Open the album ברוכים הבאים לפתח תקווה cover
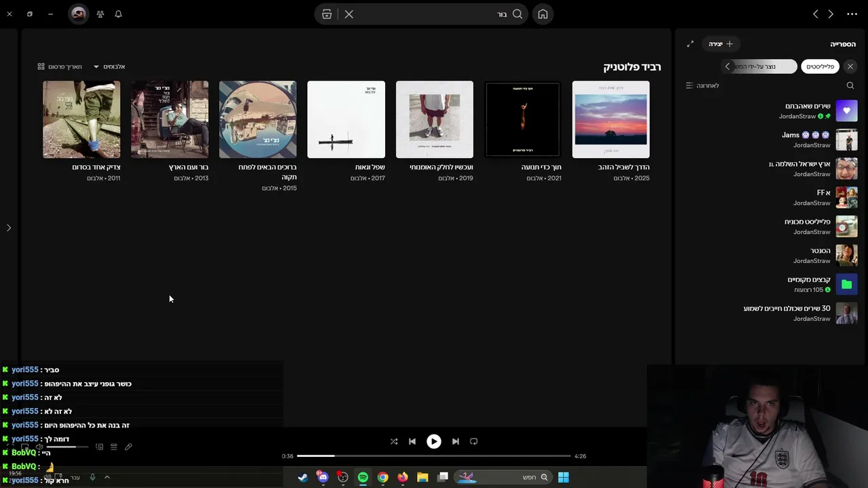 [258, 119]
